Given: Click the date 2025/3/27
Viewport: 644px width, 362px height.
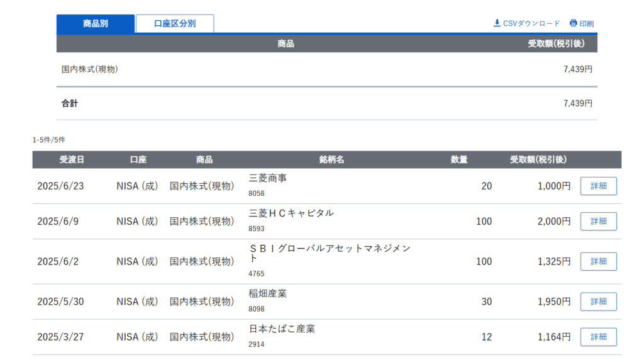Looking at the screenshot, I should 60,337.
